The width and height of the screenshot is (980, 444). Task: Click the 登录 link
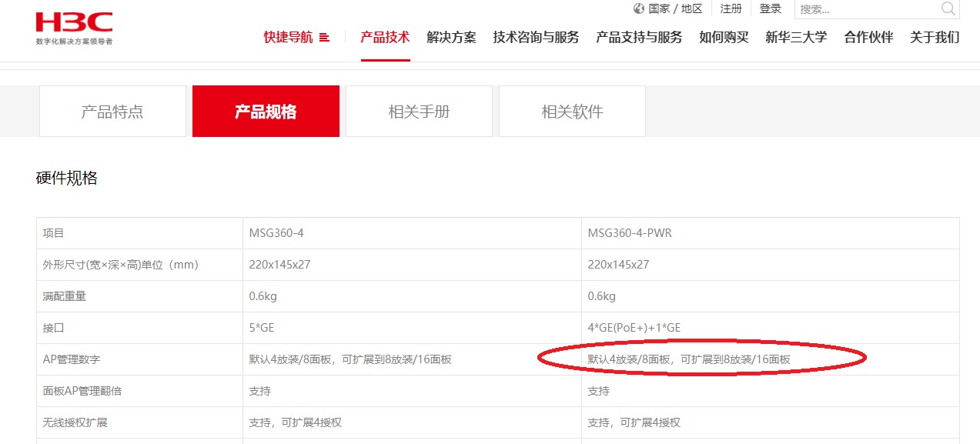click(x=771, y=8)
